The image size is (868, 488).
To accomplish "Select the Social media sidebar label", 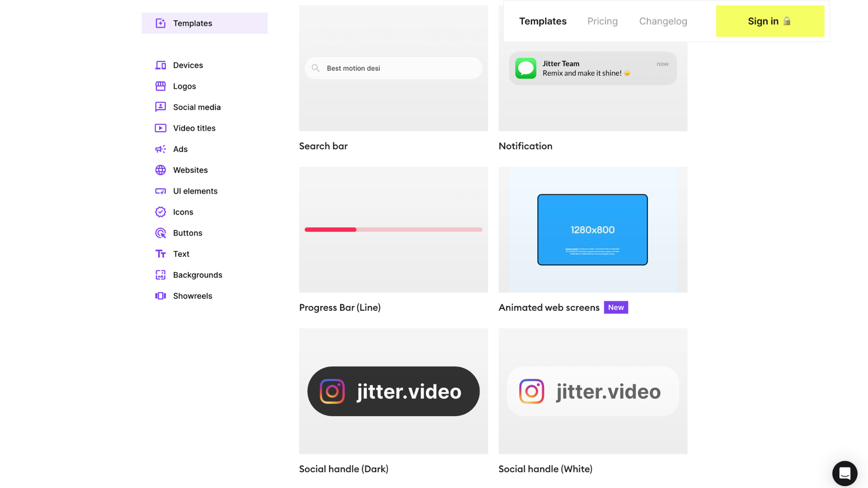I will tap(197, 107).
